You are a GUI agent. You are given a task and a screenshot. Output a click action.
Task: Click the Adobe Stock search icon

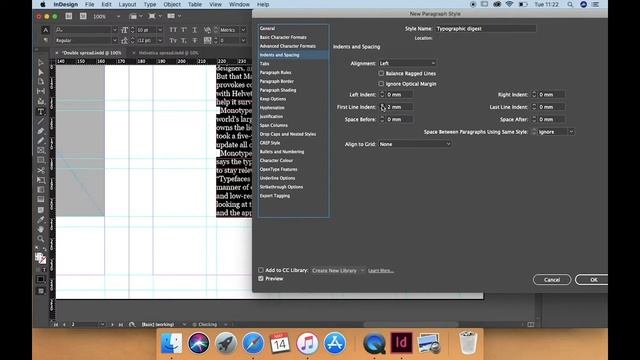coord(83,16)
